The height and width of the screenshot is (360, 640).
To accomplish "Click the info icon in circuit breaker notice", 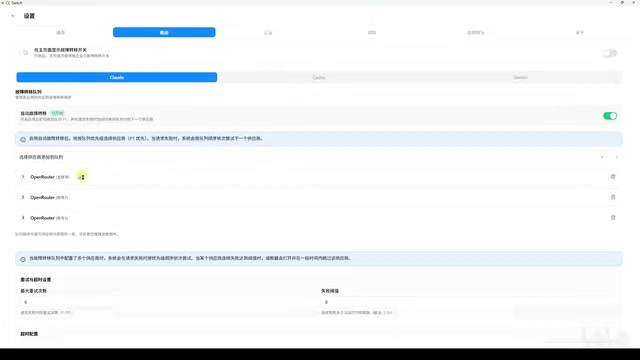I will [x=23, y=259].
